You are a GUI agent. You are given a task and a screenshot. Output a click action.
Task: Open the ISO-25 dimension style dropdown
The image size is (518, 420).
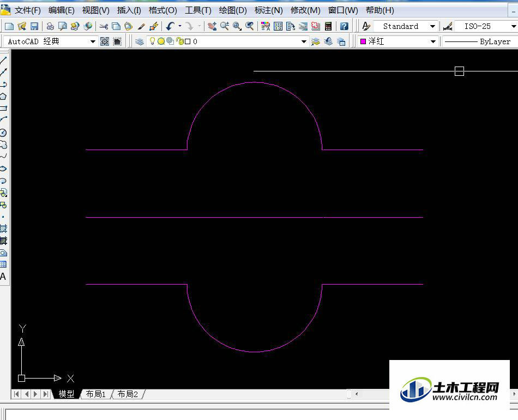pos(514,26)
